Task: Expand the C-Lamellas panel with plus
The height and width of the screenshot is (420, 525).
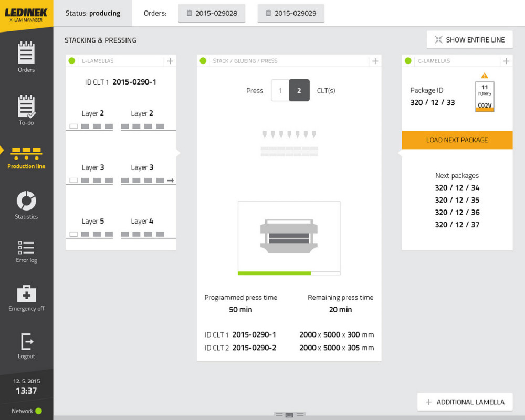Action: pyautogui.click(x=506, y=61)
